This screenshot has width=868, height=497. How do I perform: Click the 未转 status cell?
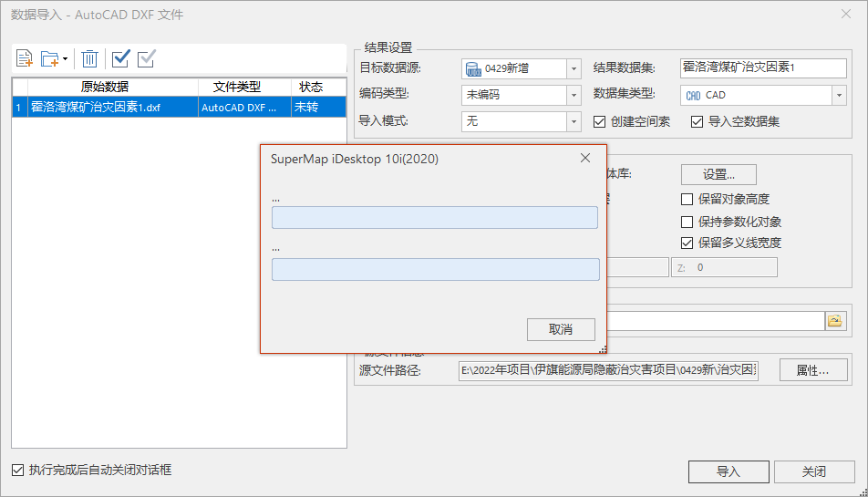coord(319,108)
